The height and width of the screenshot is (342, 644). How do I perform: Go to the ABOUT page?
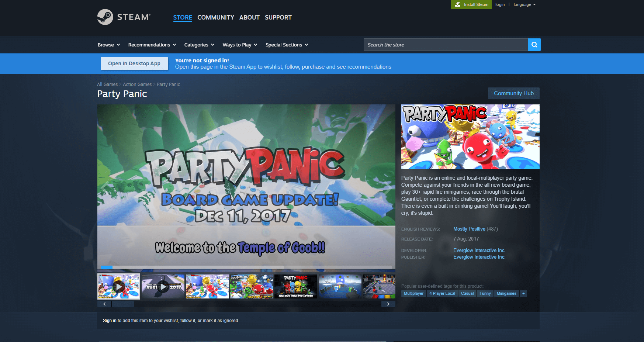tap(249, 17)
